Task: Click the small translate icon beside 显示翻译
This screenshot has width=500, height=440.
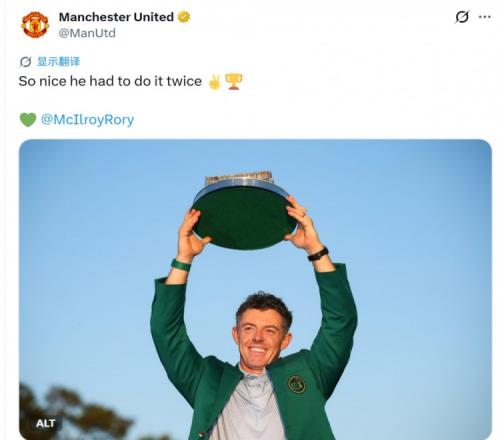Action: [25, 62]
